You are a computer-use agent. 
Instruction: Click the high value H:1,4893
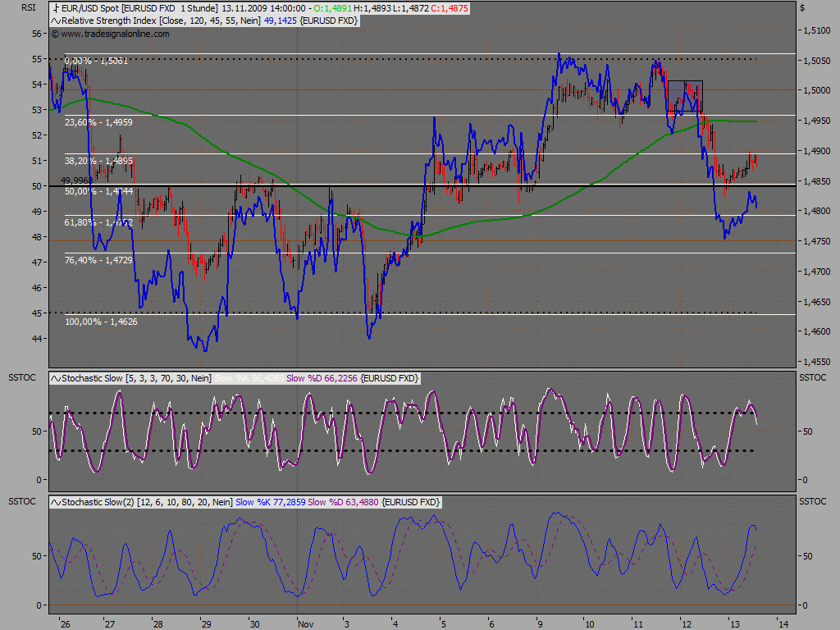coord(371,8)
